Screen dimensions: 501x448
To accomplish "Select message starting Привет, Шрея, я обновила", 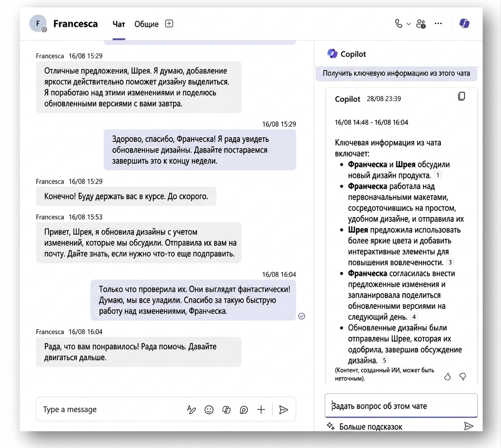I will pos(139,243).
